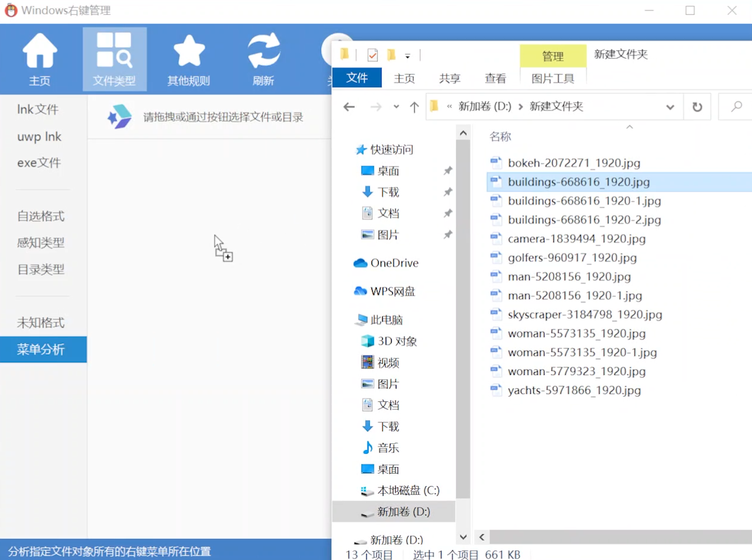This screenshot has height=560, width=752.
Task: Select 目录类型 in the sidebar
Action: 41,269
